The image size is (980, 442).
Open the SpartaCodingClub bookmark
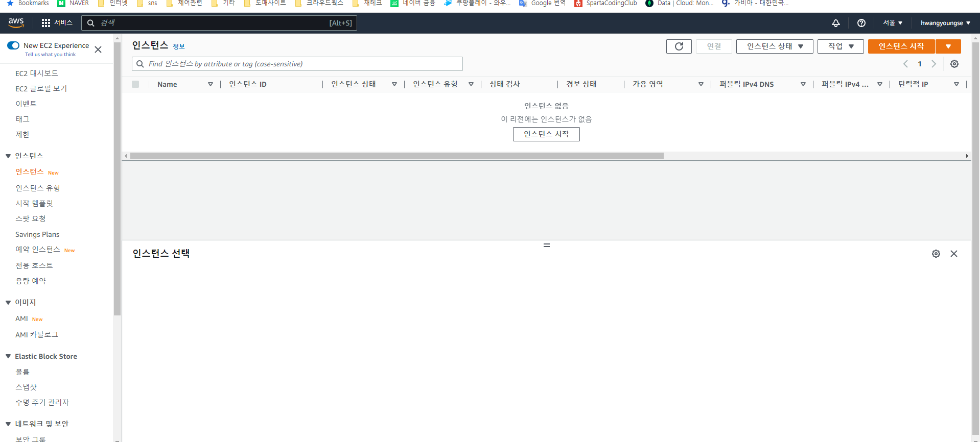coord(606,3)
